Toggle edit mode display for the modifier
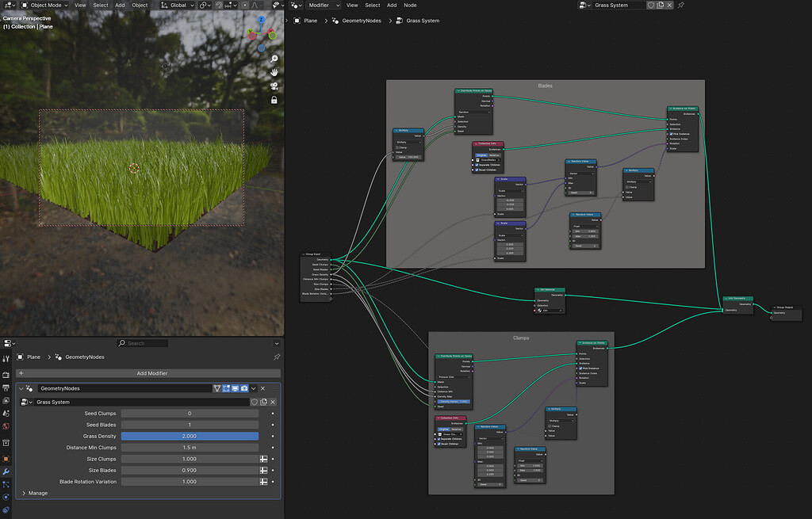The width and height of the screenshot is (812, 519). 226,388
